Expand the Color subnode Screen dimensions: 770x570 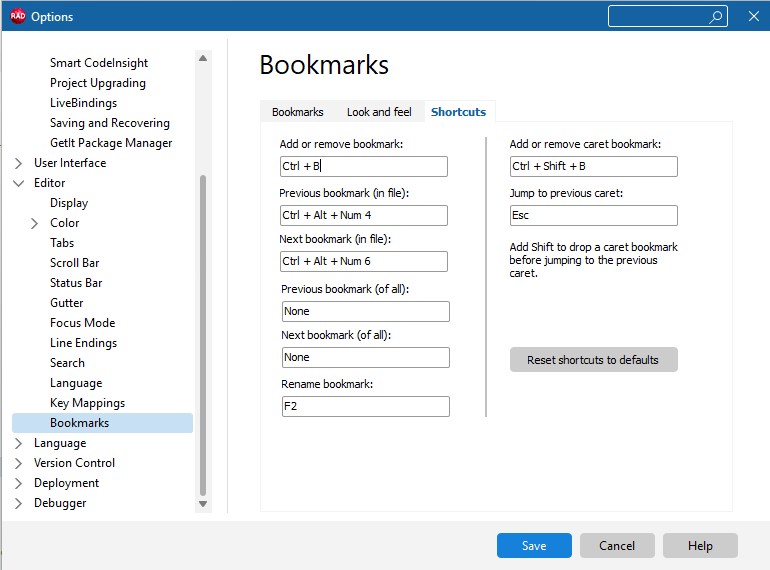point(34,223)
